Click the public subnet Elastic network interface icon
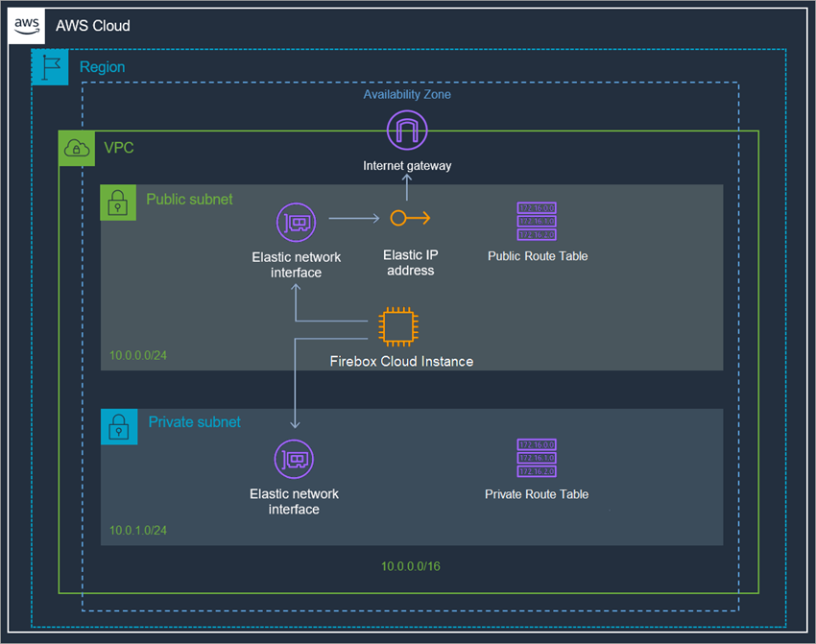Image resolution: width=816 pixels, height=644 pixels. click(x=296, y=222)
